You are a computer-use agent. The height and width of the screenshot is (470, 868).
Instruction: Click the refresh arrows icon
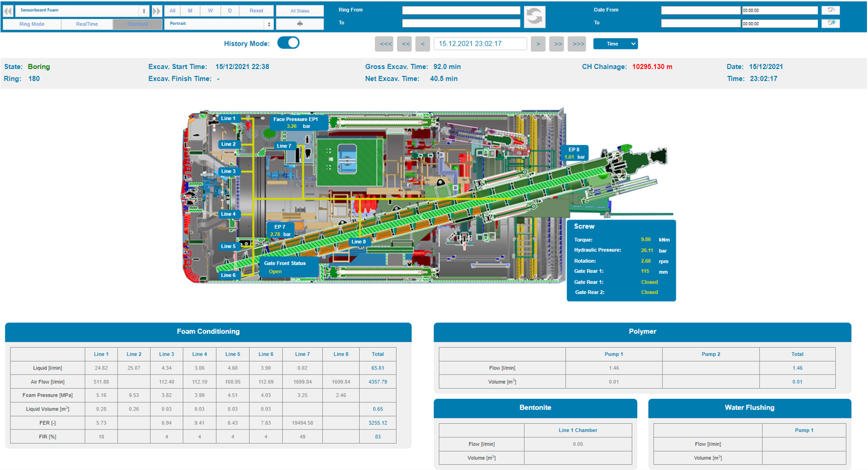(x=535, y=17)
